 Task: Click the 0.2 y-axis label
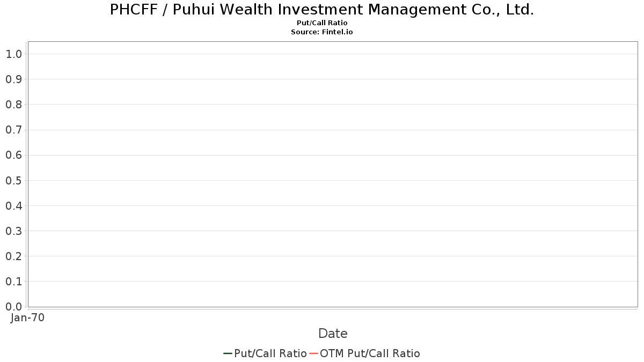click(14, 256)
